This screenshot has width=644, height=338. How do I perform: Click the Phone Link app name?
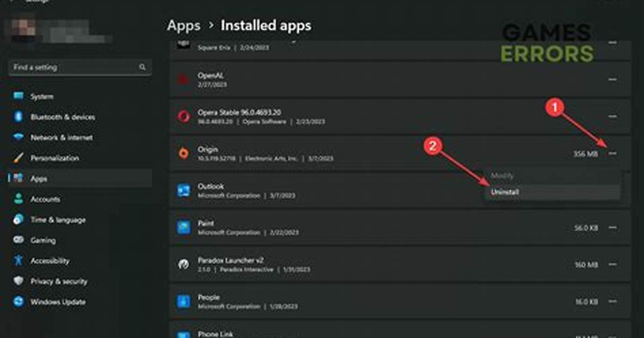point(215,334)
